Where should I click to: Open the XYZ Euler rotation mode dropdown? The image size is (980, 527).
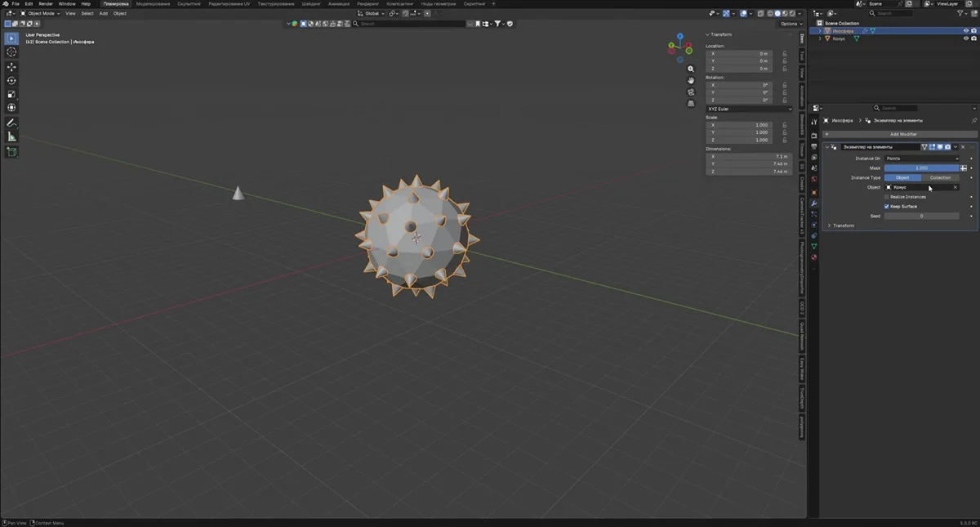[749, 109]
